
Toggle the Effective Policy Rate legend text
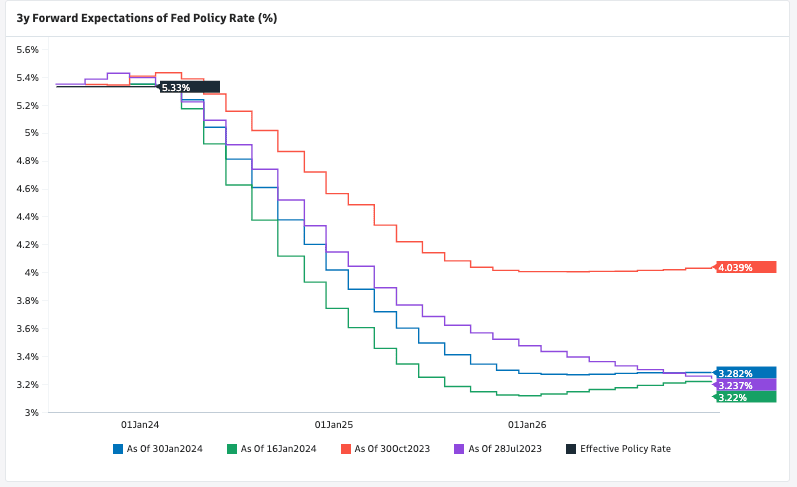[x=625, y=449]
